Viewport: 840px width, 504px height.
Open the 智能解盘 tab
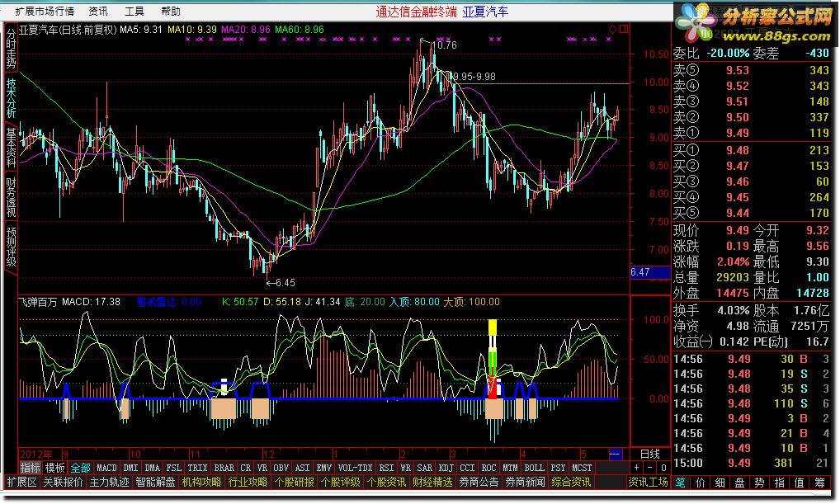(x=155, y=482)
